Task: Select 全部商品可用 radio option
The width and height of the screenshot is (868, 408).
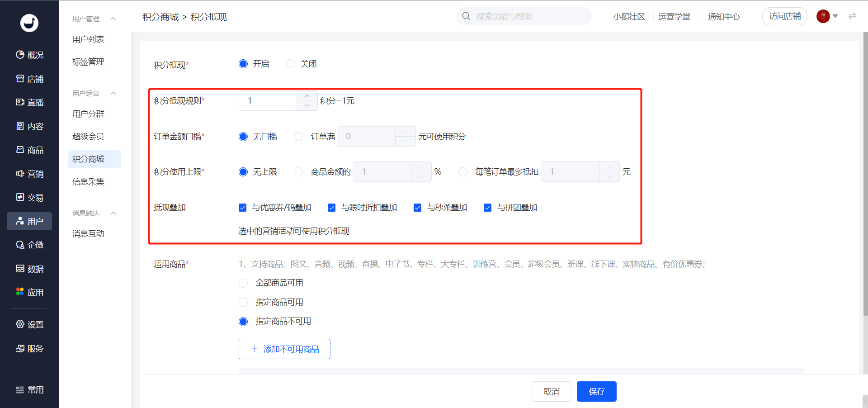Action: 243,283
